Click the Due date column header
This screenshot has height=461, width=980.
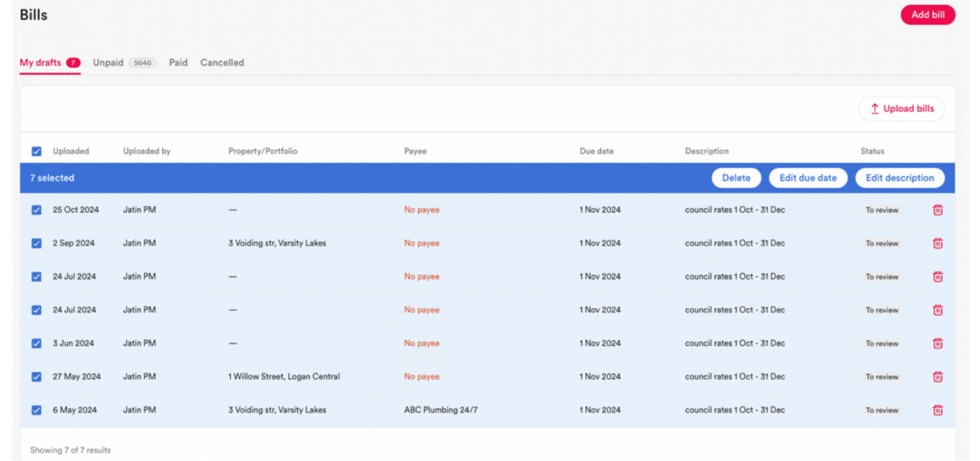[596, 152]
